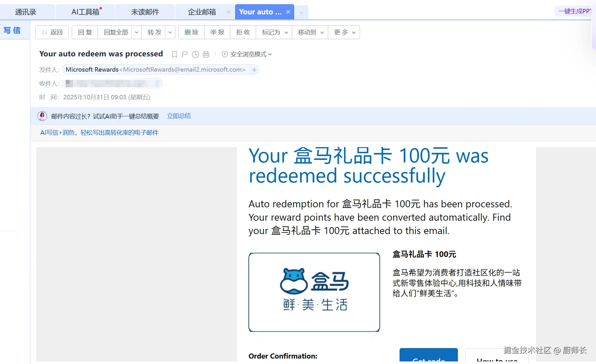596x364 pixels.
Task: Click the 盒马 gift card image
Action: pos(314,292)
